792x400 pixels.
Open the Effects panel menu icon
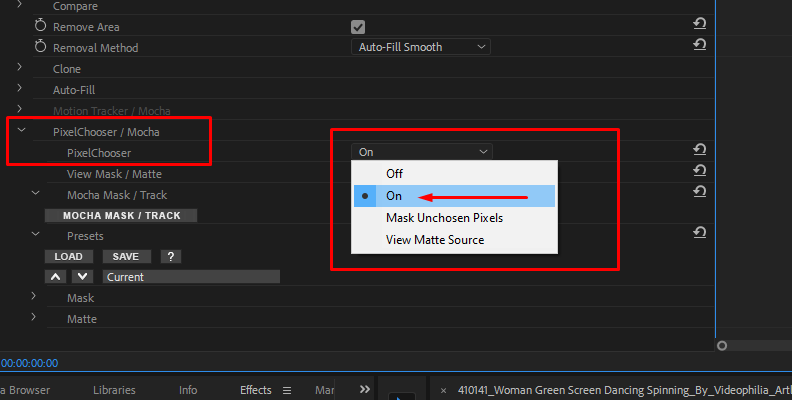(287, 390)
